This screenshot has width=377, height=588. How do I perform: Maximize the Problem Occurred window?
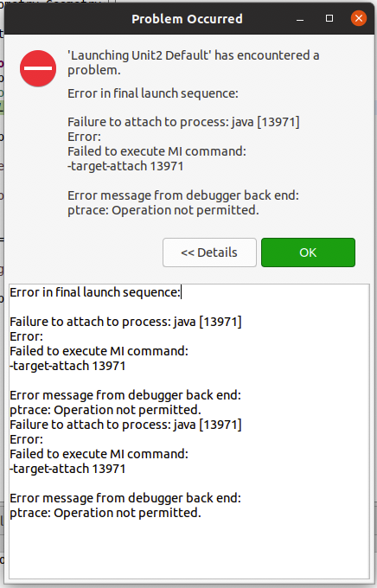tap(329, 18)
